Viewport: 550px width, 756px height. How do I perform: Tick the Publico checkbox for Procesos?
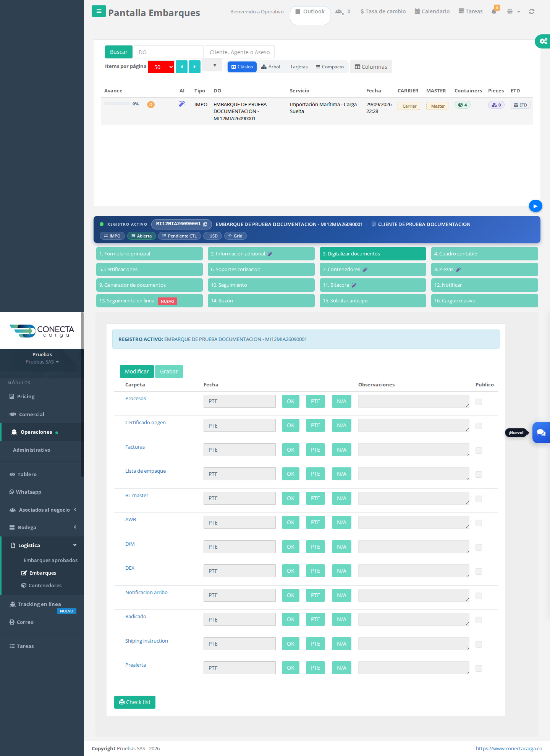479,402
